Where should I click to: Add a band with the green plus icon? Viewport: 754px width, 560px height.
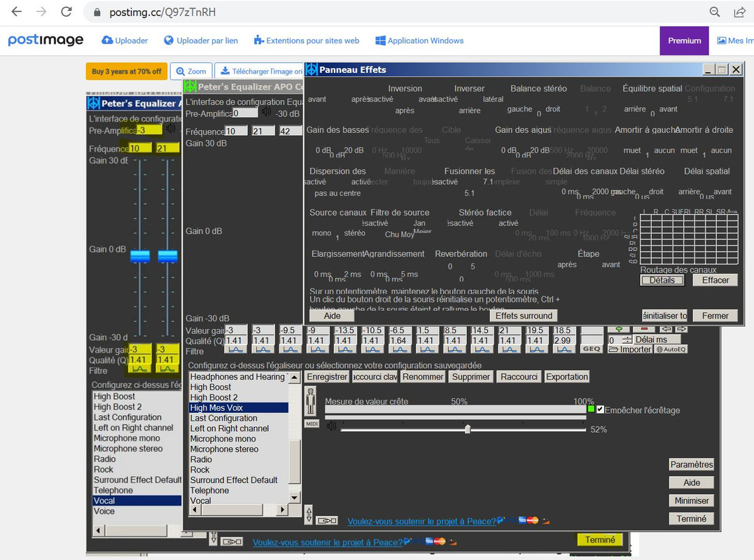(x=619, y=329)
